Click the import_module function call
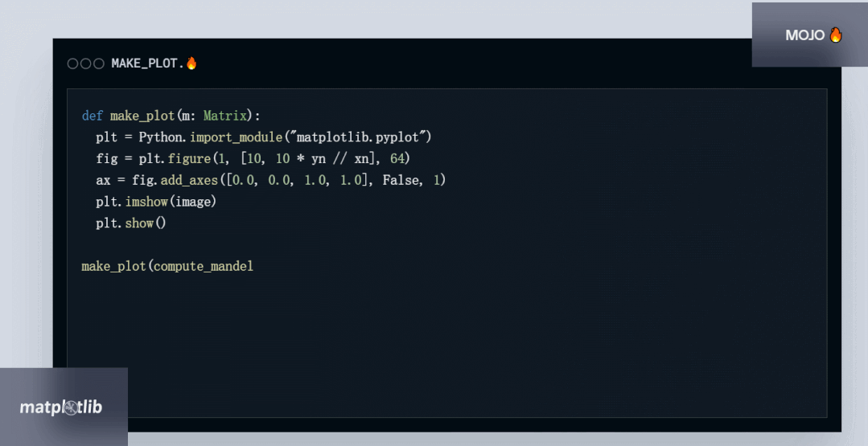Image resolution: width=868 pixels, height=446 pixels. pyautogui.click(x=237, y=137)
